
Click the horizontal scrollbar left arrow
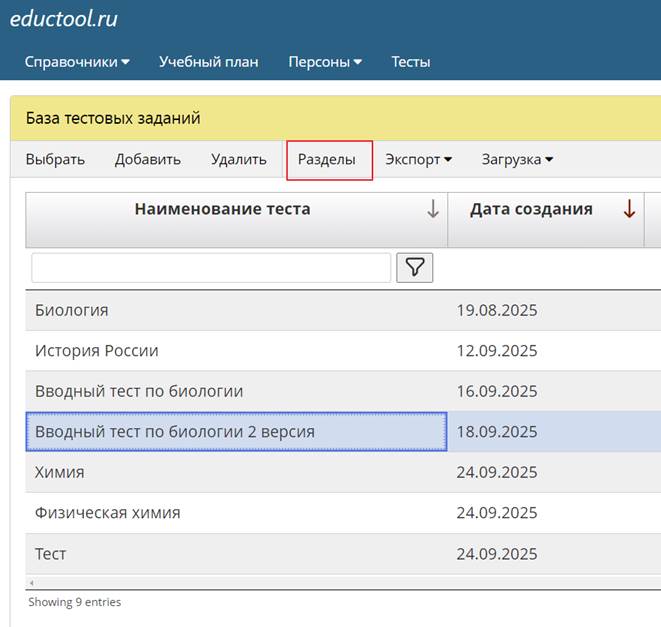point(31,582)
